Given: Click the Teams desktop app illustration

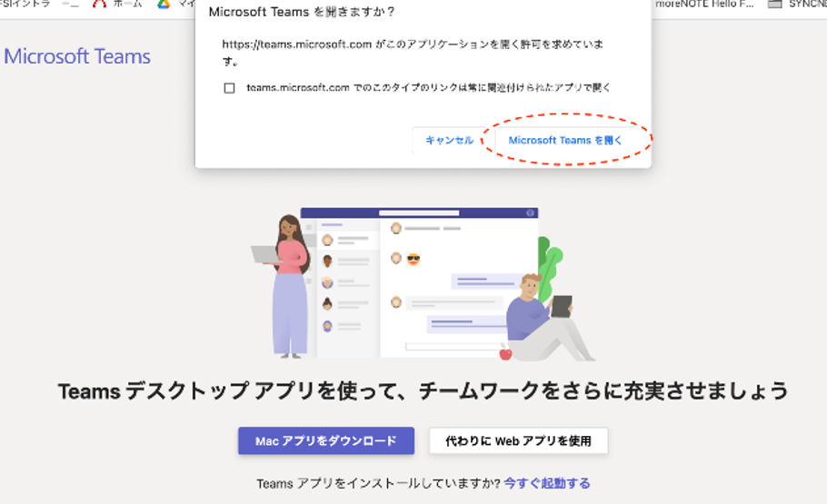Looking at the screenshot, I should coord(422,283).
